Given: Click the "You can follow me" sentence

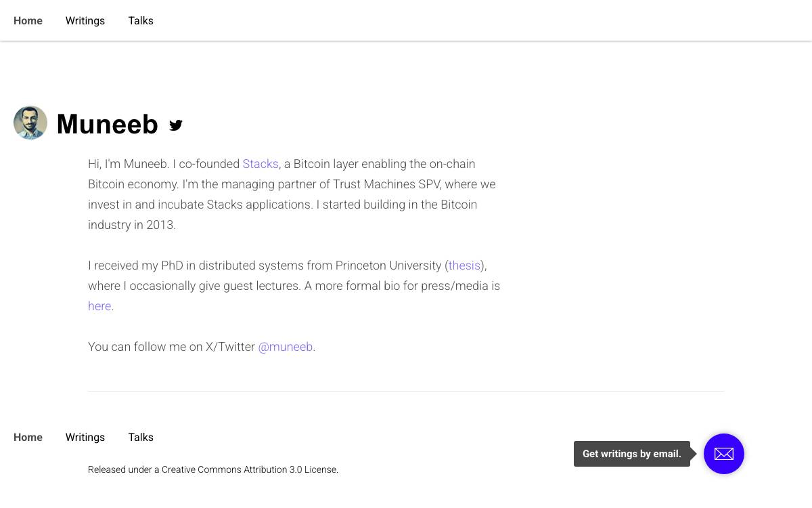Looking at the screenshot, I should 202,347.
